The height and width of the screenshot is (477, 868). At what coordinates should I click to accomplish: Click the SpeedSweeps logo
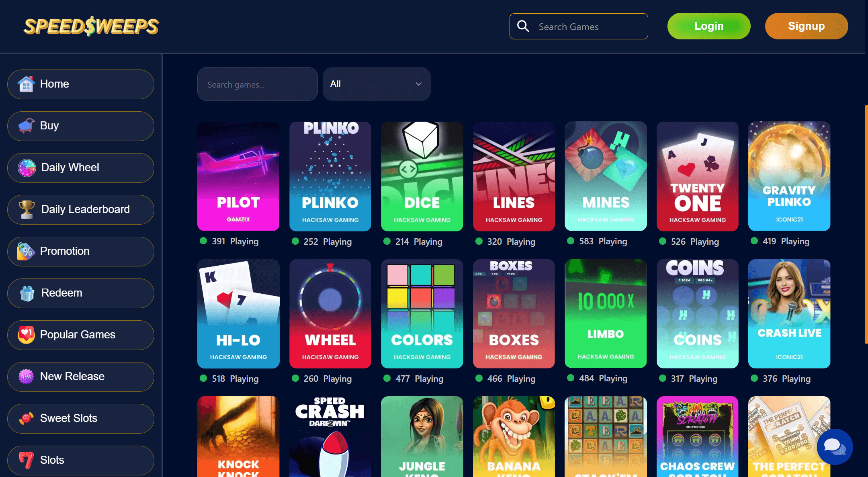(x=91, y=26)
